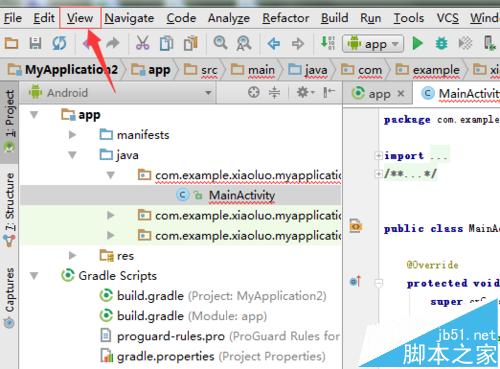Click MyApplication2 in the breadcrumb bar

click(x=63, y=70)
